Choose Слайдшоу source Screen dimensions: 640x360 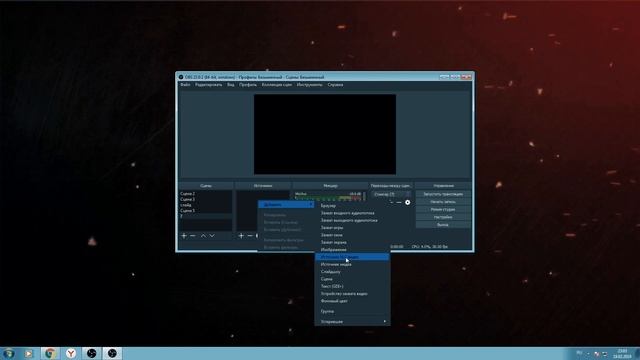click(x=352, y=272)
